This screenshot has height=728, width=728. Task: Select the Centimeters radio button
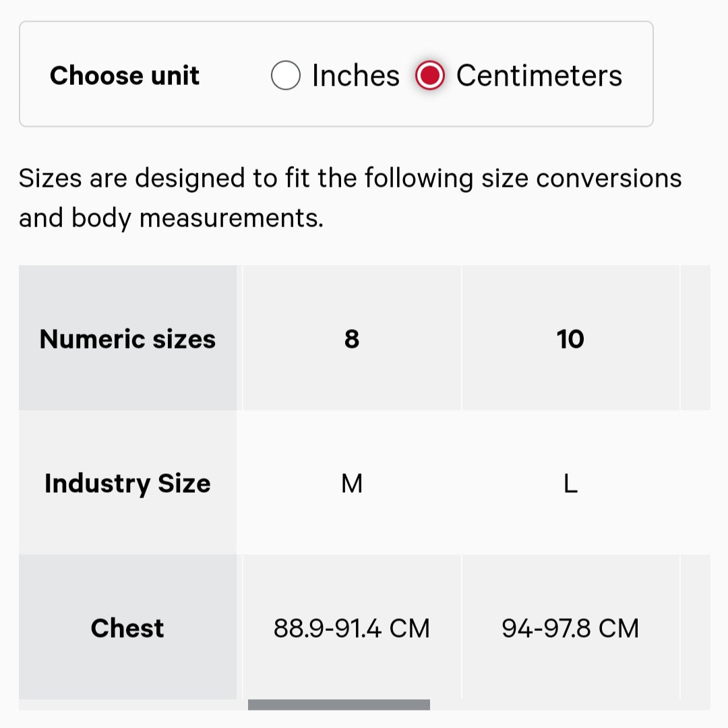430,75
